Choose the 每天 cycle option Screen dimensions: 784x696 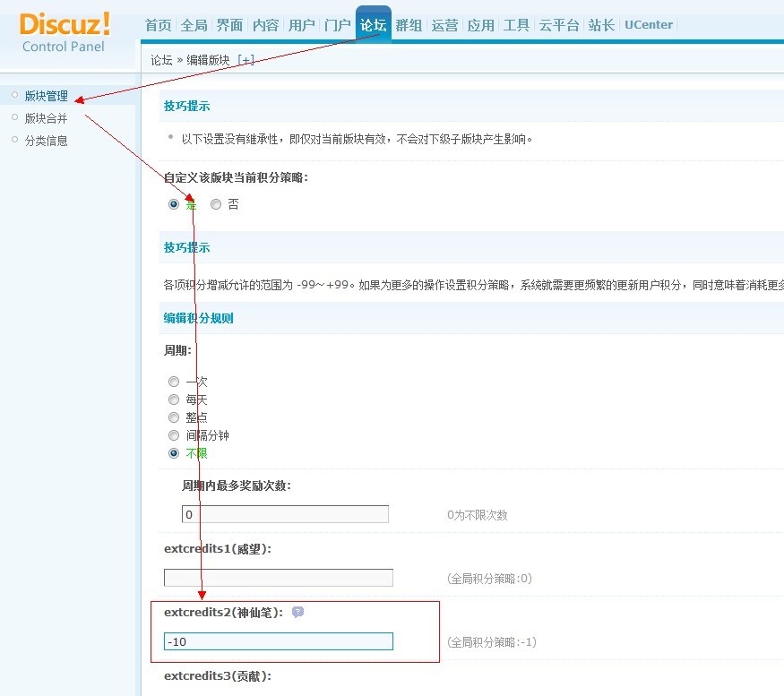pyautogui.click(x=174, y=400)
